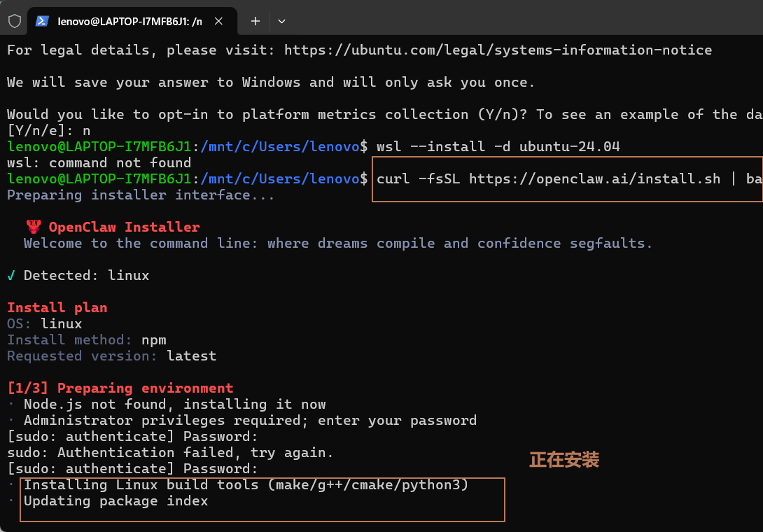Click the wsl: command not found message
The image size is (763, 532).
pos(99,162)
